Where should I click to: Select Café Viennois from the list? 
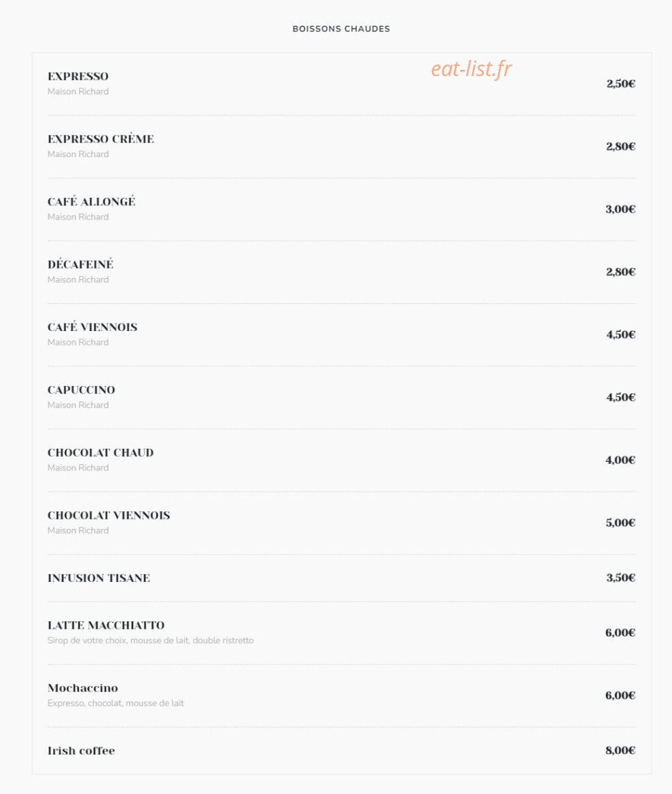click(92, 327)
